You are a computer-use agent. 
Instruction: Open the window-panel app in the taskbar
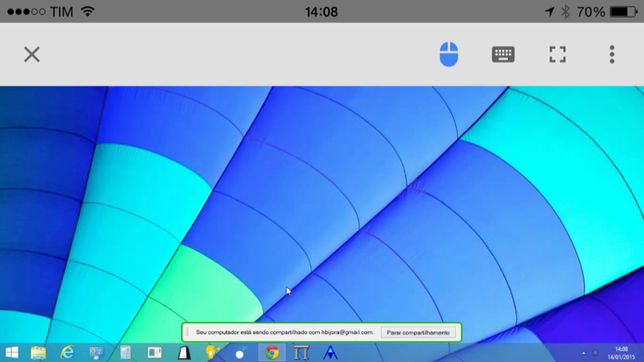click(x=155, y=353)
